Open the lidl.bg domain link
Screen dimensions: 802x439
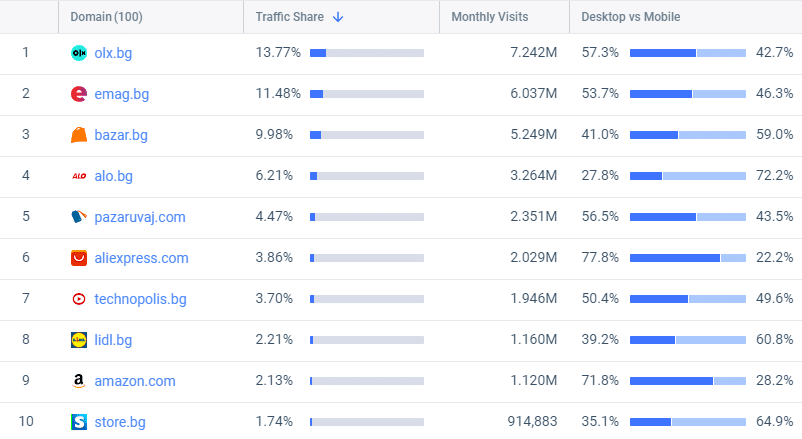click(x=113, y=340)
